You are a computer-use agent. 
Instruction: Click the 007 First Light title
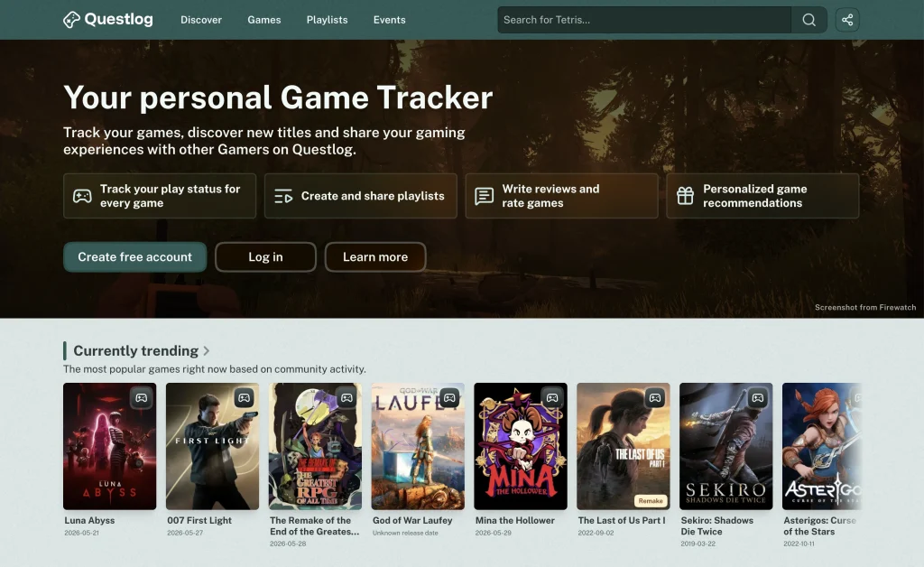[x=199, y=520]
